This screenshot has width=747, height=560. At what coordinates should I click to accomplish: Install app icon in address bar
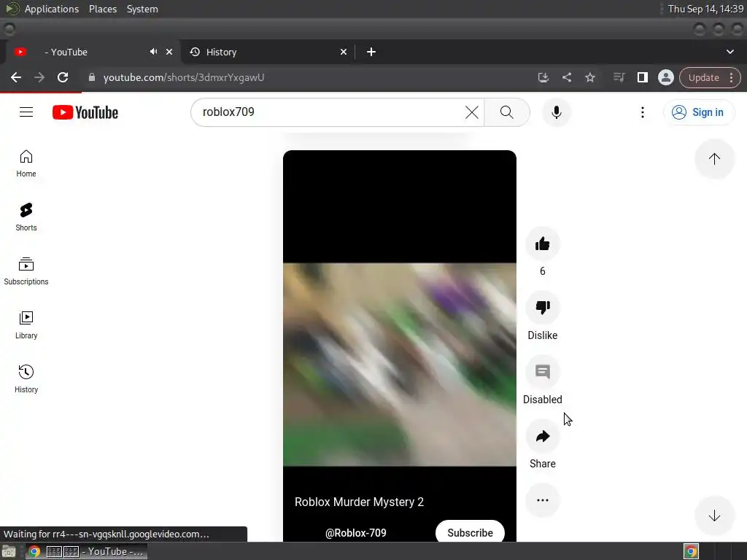point(543,77)
